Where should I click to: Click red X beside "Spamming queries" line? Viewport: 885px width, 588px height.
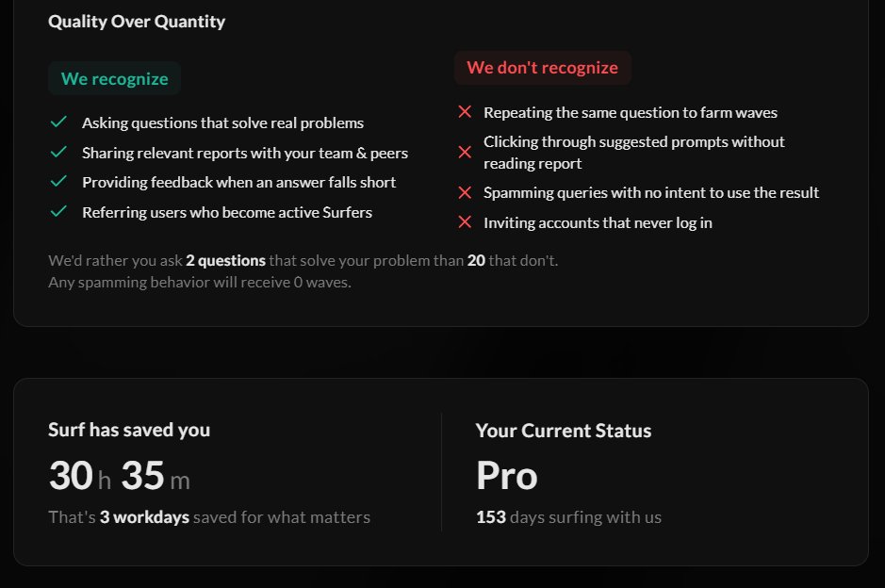[464, 192]
